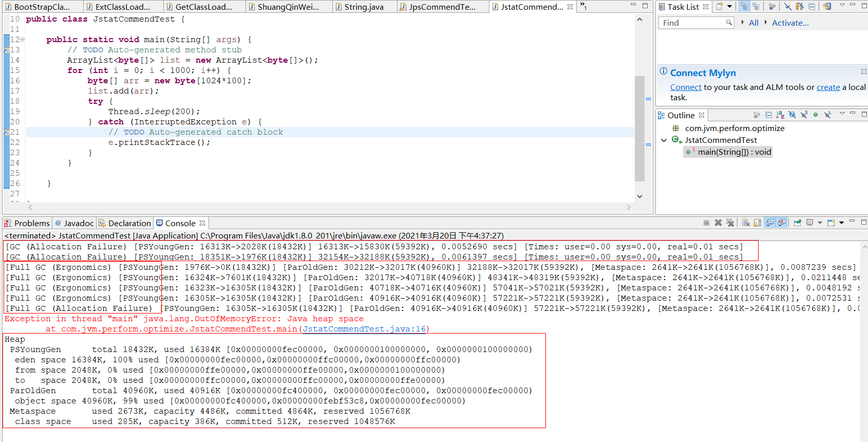Click Focus on Workweek icon in Task List
The height and width of the screenshot is (442, 868).
(772, 7)
